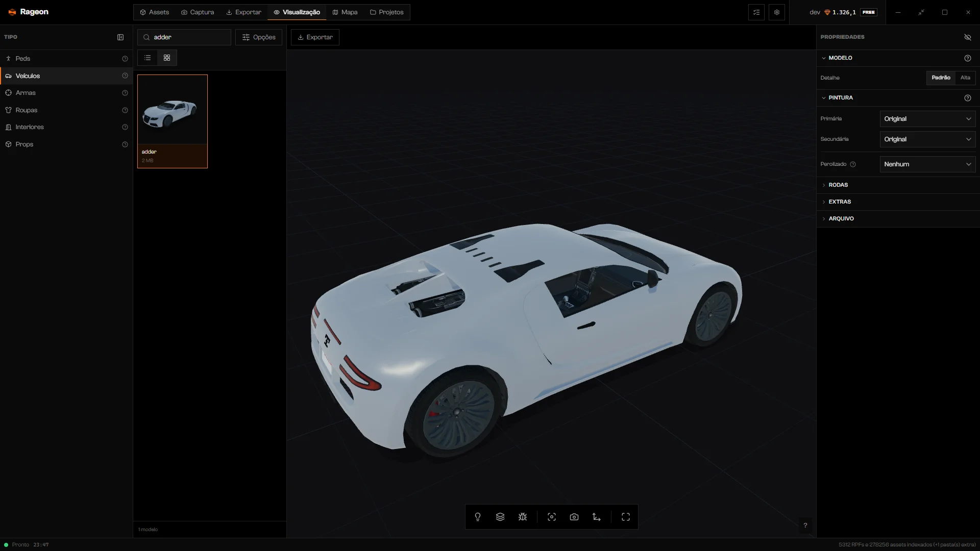Viewport: 980px width, 551px height.
Task: Hide the Propriedades panel
Action: 968,37
